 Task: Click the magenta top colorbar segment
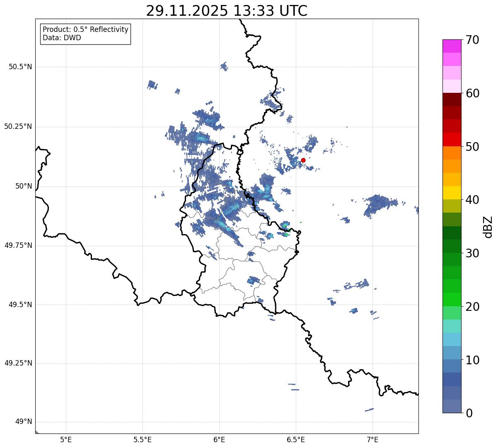coord(452,46)
